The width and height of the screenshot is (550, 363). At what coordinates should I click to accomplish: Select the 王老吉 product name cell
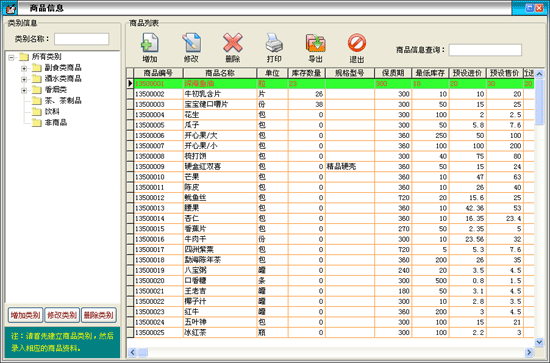pos(220,291)
